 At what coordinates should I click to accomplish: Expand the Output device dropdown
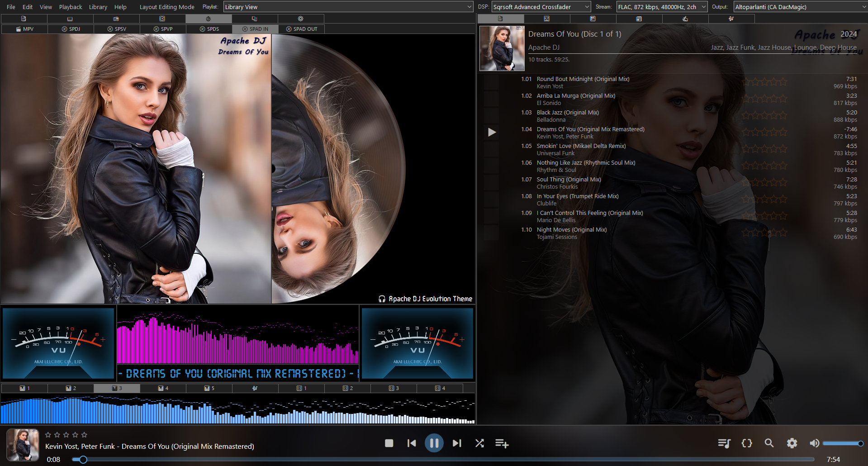click(801, 7)
